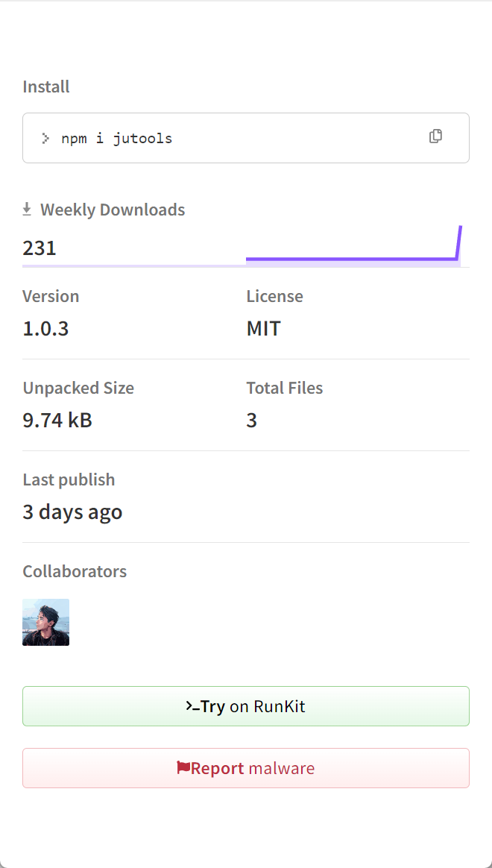Click the prompt chevron before npm command

tap(45, 138)
